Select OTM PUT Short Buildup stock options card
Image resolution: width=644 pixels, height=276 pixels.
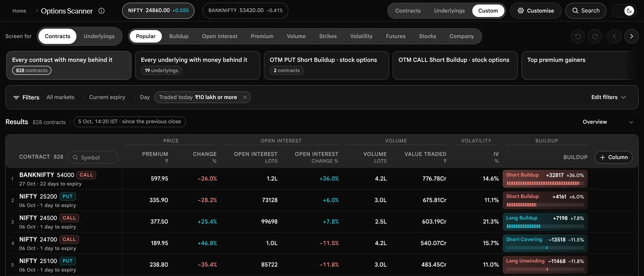click(x=326, y=65)
